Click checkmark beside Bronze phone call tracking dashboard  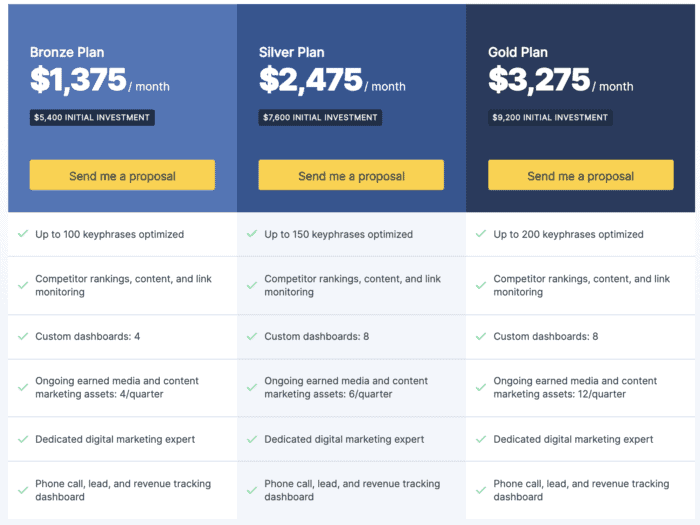[x=23, y=491]
